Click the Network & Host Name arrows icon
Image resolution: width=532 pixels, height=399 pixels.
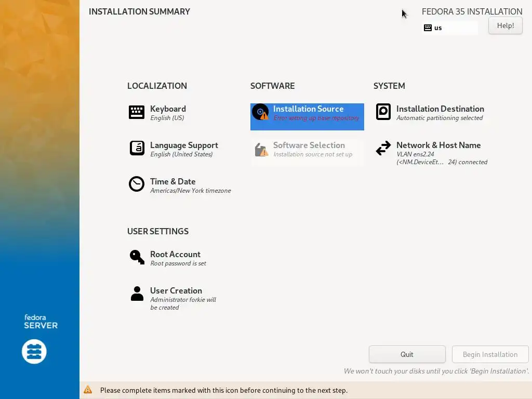[x=383, y=148]
